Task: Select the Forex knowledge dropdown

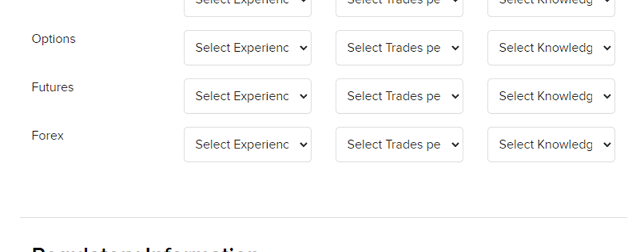Action: point(550,144)
